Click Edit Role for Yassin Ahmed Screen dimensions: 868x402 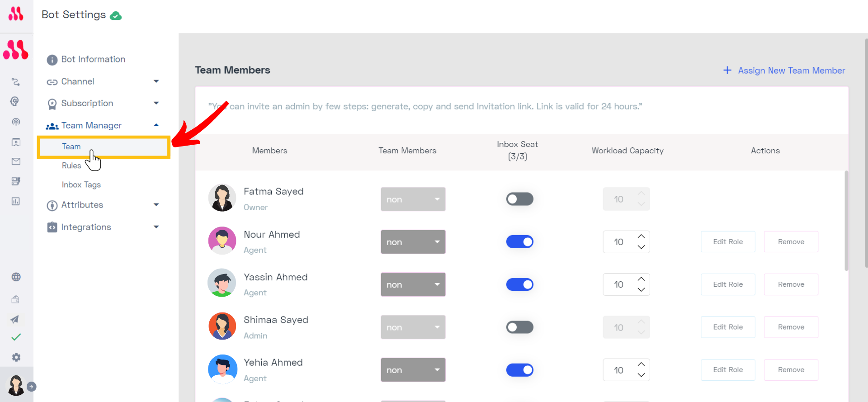728,284
